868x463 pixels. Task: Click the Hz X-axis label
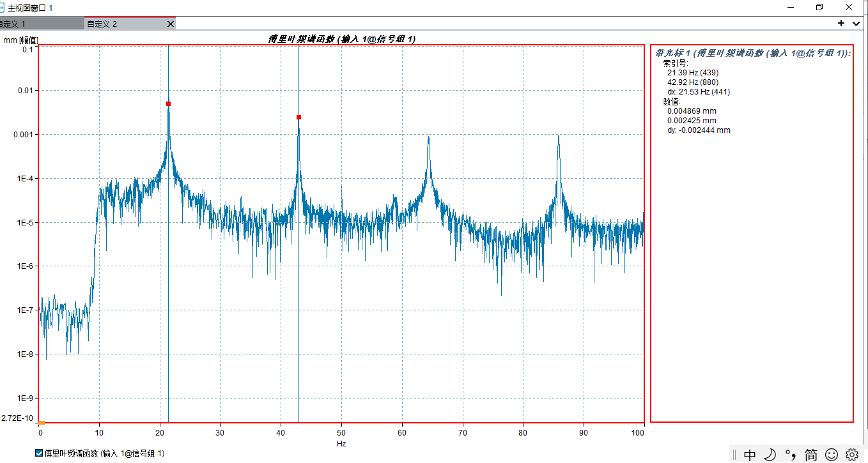[x=341, y=443]
